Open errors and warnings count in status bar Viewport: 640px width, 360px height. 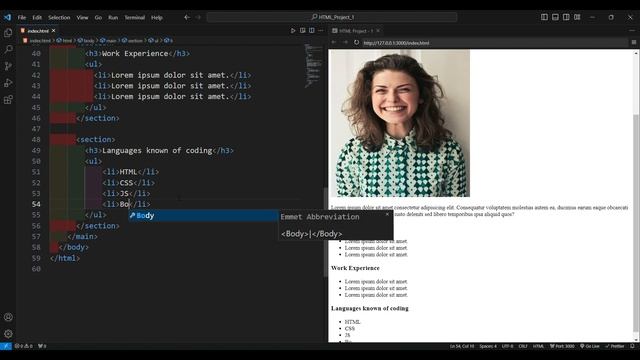coord(24,346)
